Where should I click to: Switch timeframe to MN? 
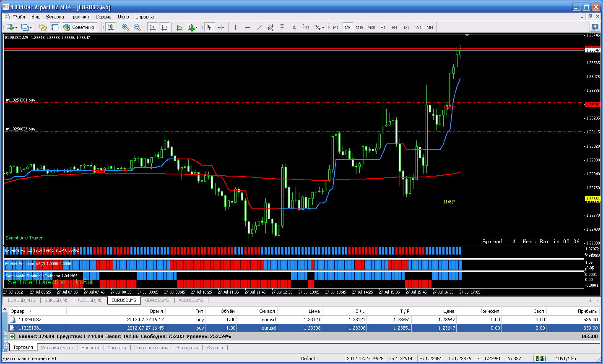point(430,27)
